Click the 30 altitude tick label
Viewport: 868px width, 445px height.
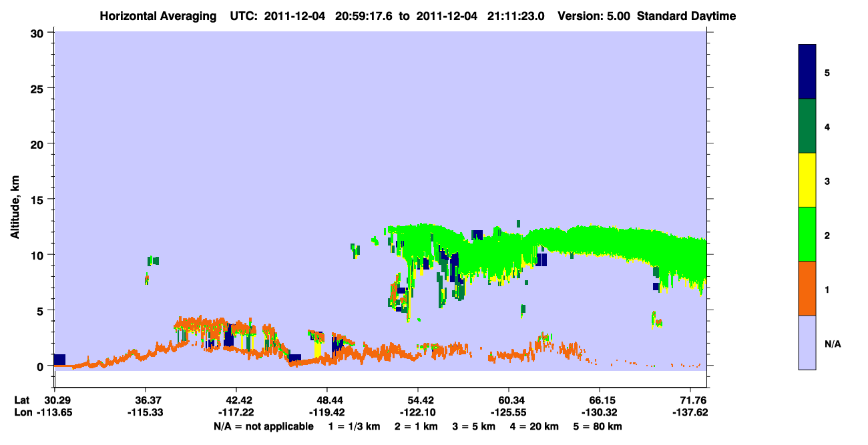click(39, 32)
